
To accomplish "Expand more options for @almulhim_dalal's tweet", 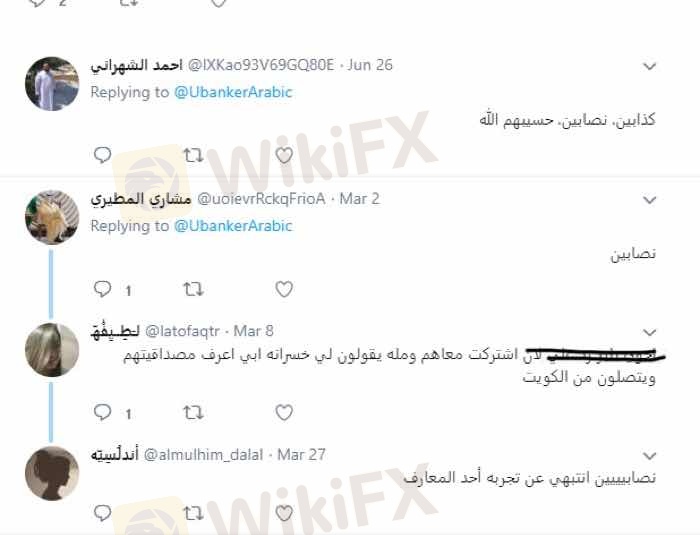I will pyautogui.click(x=649, y=456).
